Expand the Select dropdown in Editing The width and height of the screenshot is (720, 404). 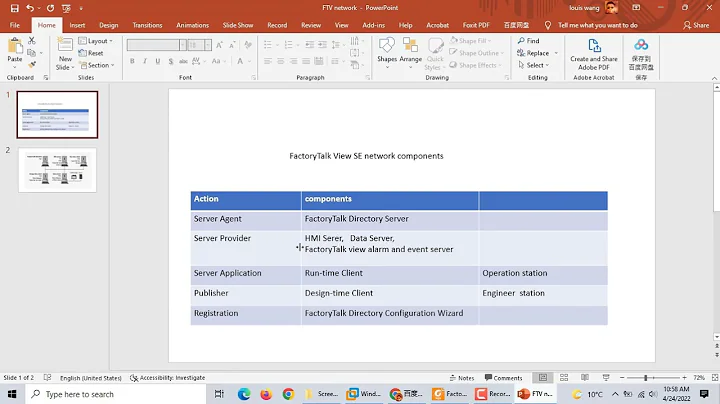tap(534, 65)
